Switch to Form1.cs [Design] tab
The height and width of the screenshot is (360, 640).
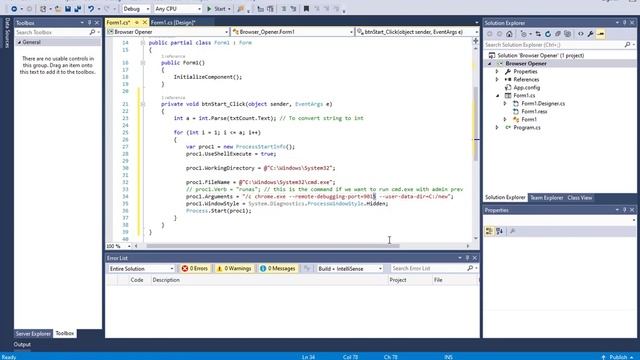pyautogui.click(x=173, y=22)
